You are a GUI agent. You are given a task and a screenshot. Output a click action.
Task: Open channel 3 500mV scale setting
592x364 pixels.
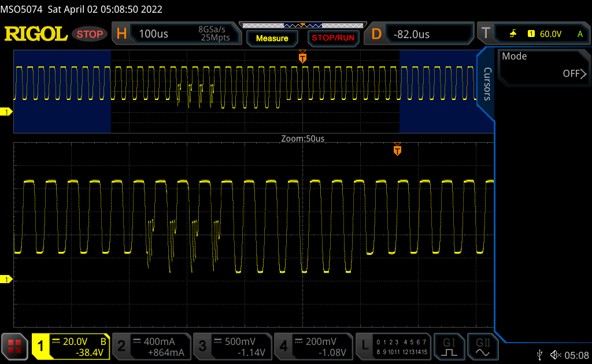240,341
